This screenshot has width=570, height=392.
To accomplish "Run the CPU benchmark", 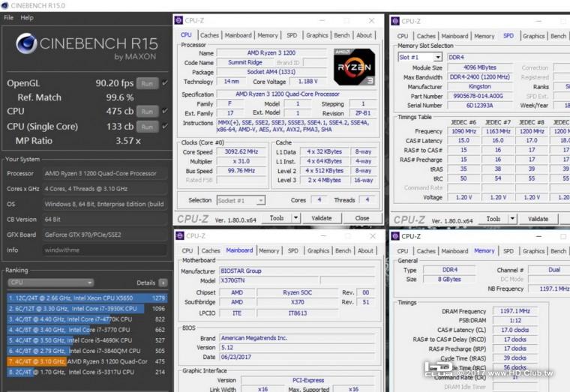I will coord(147,111).
